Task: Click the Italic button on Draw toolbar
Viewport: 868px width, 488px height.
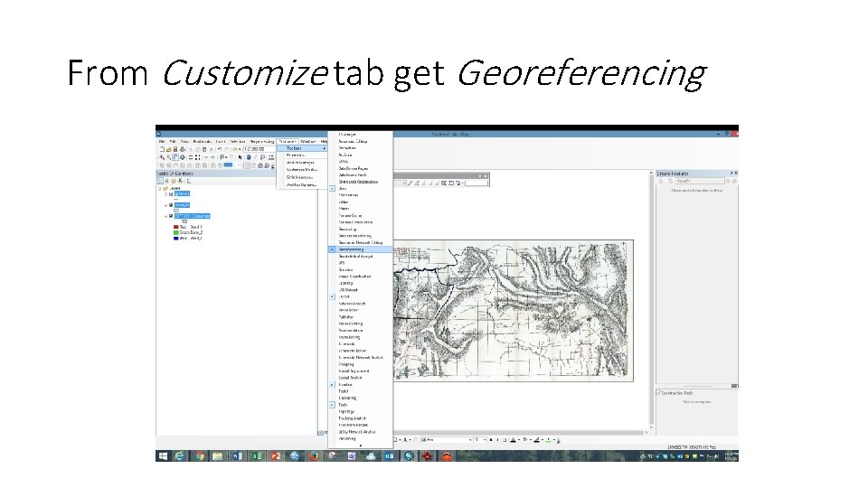Action: [497, 440]
